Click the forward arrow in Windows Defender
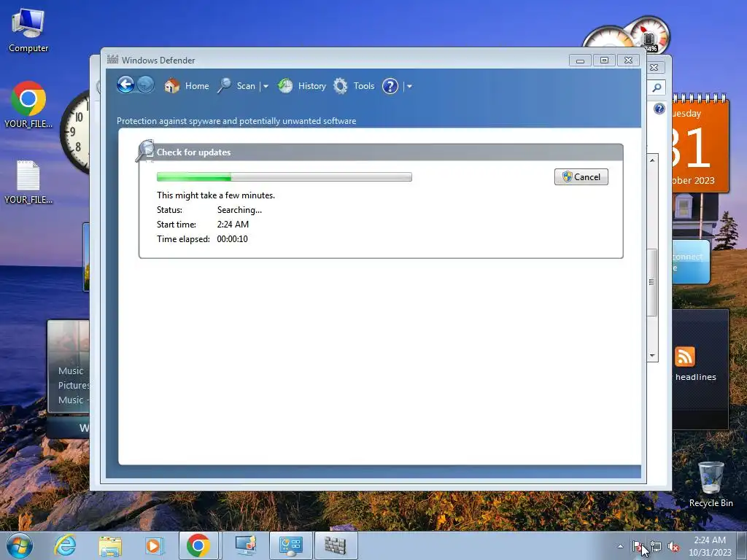 point(145,85)
